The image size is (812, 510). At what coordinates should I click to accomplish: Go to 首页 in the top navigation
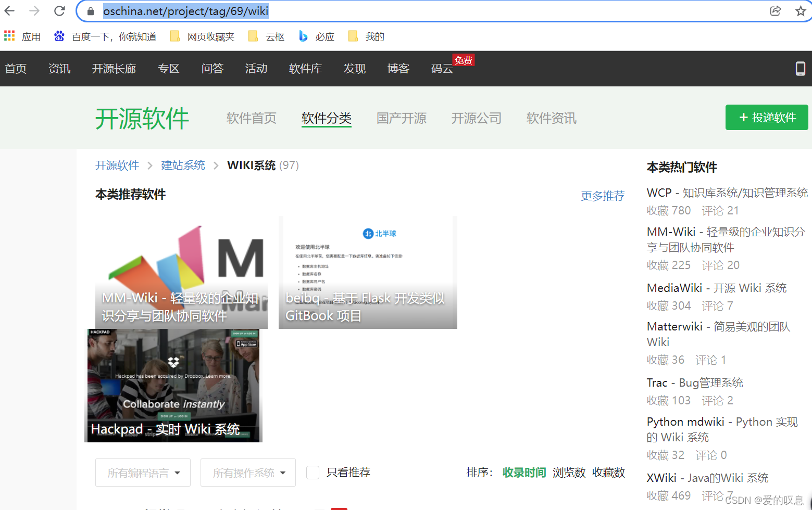coord(16,69)
